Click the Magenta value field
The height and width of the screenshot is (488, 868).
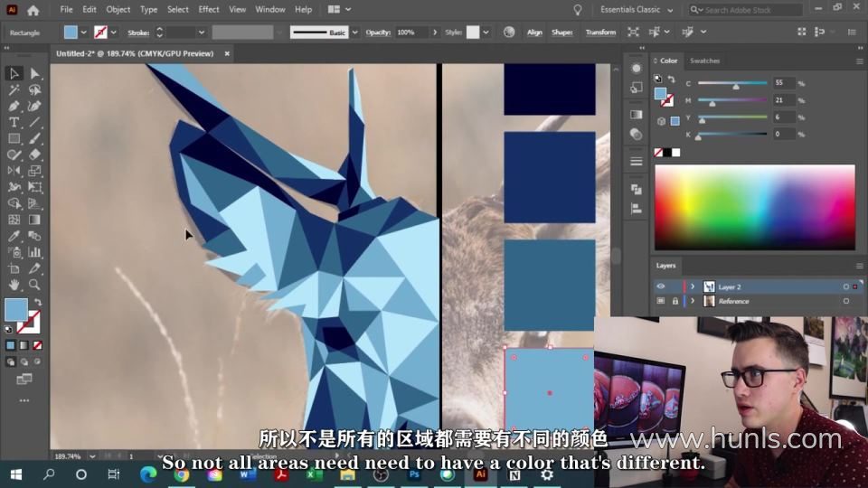[784, 100]
